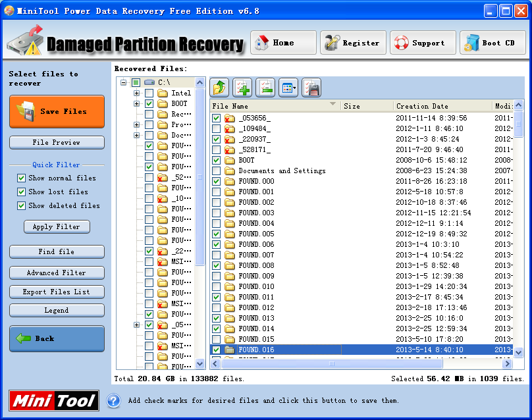Click the C:\ drive icon in tree

149,82
